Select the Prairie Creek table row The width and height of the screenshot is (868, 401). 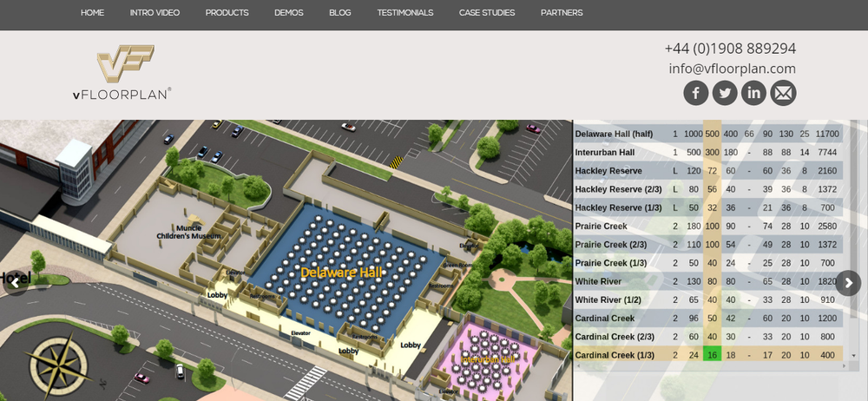point(708,226)
